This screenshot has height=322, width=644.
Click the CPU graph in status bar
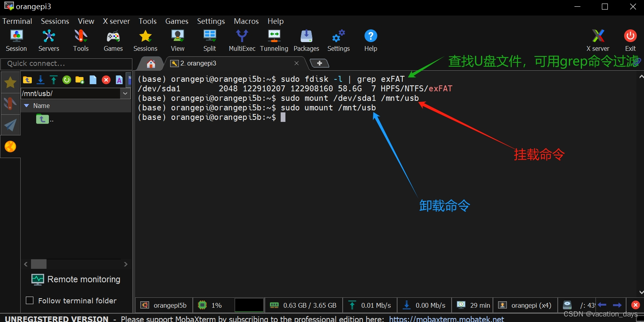249,305
